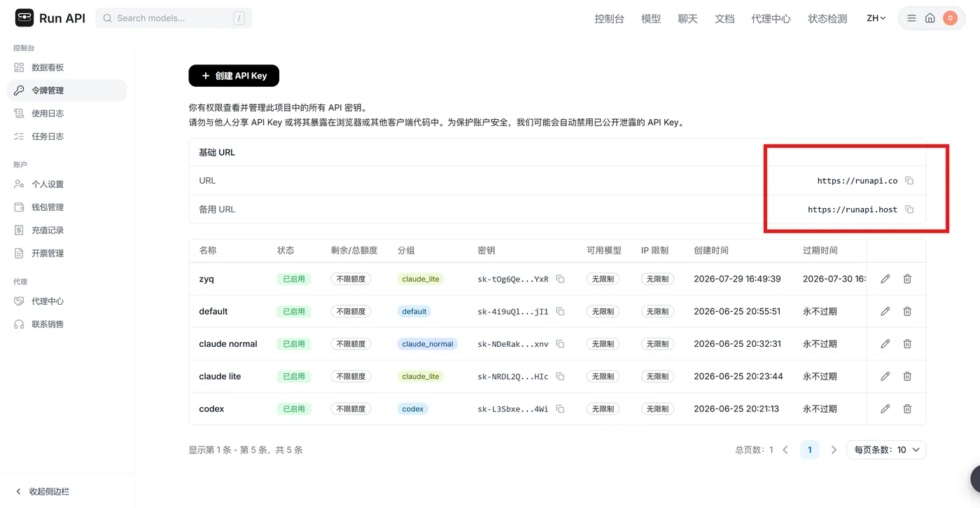The width and height of the screenshot is (980, 508).
Task: Open the user avatar menu
Action: point(950,18)
